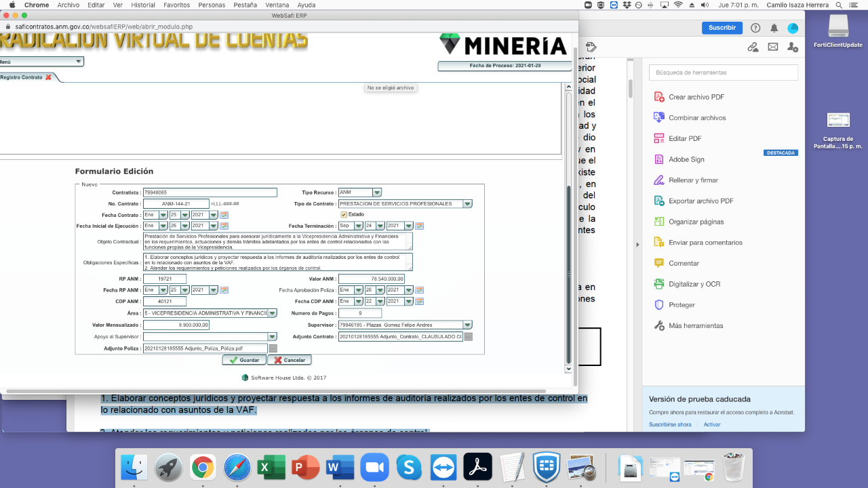Open Comentar tool in Acrobat
Viewport: 868px width, 488px height.
(x=676, y=263)
